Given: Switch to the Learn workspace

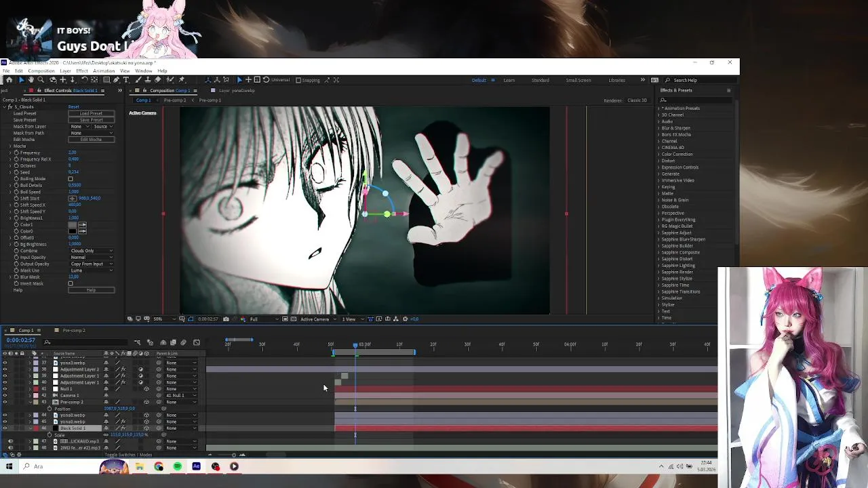Looking at the screenshot, I should pos(509,80).
